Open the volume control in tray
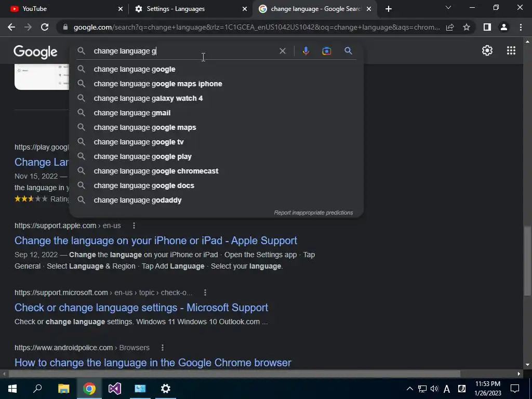Viewport: 532px width, 399px height. [434, 389]
